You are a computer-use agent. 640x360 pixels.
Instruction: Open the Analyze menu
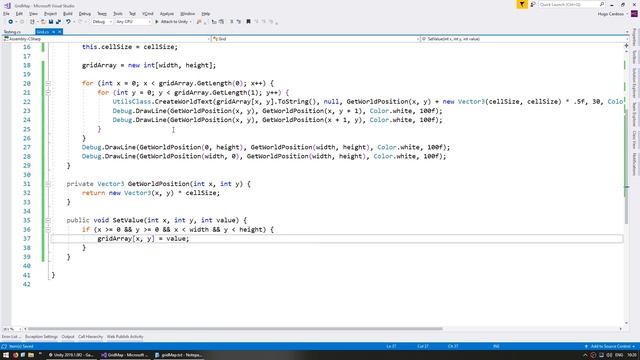pyautogui.click(x=167, y=14)
